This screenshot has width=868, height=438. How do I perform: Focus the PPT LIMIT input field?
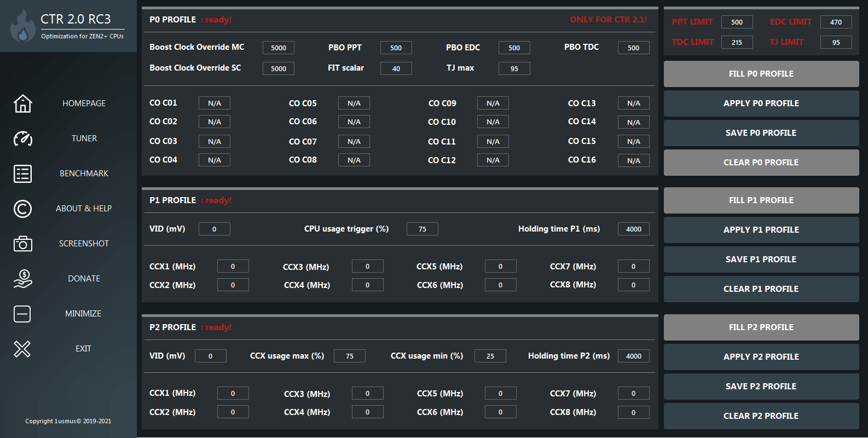tap(737, 22)
